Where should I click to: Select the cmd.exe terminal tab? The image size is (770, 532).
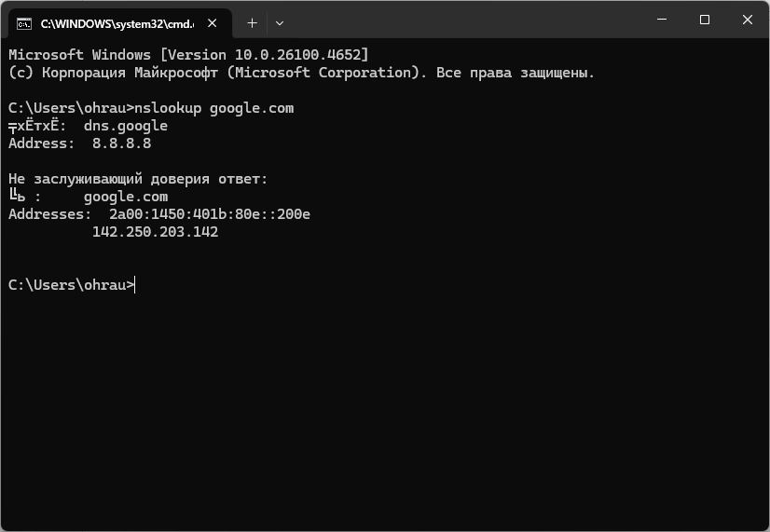[x=112, y=21]
